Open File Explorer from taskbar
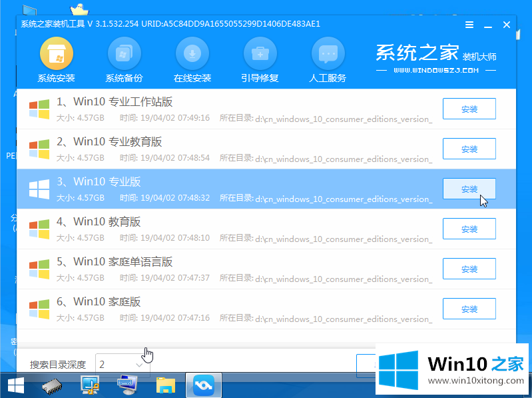The image size is (532, 398). (166, 386)
